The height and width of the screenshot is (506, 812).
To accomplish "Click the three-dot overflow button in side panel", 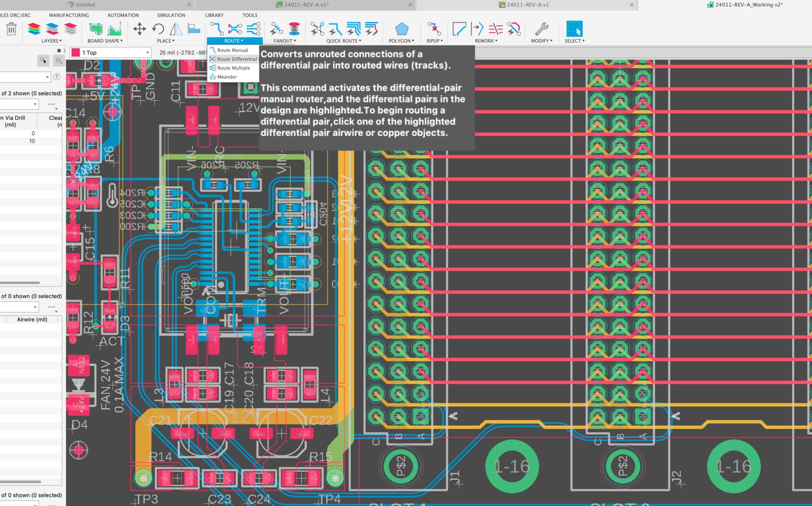I will (x=52, y=104).
